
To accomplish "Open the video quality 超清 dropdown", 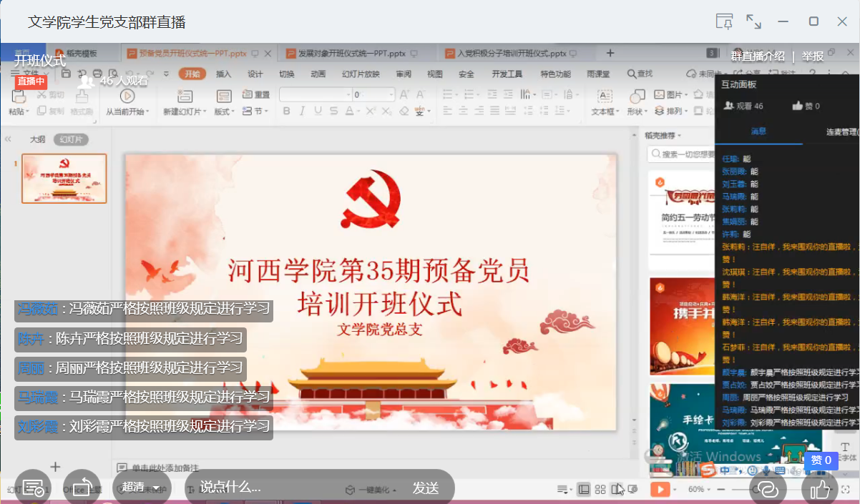I will (x=141, y=488).
